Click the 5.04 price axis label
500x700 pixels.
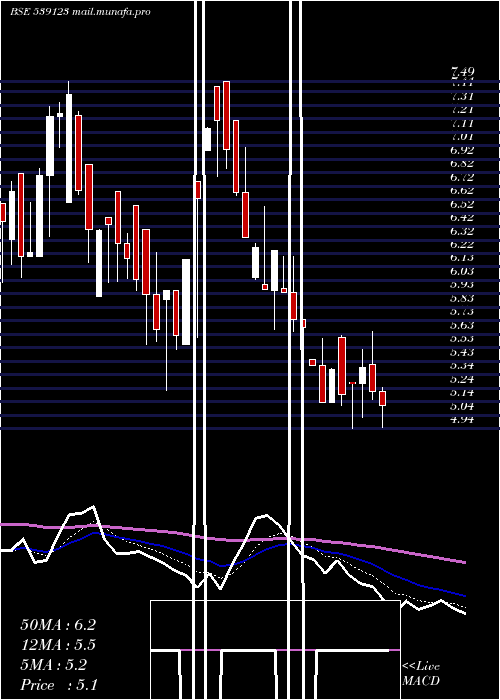tap(462, 406)
